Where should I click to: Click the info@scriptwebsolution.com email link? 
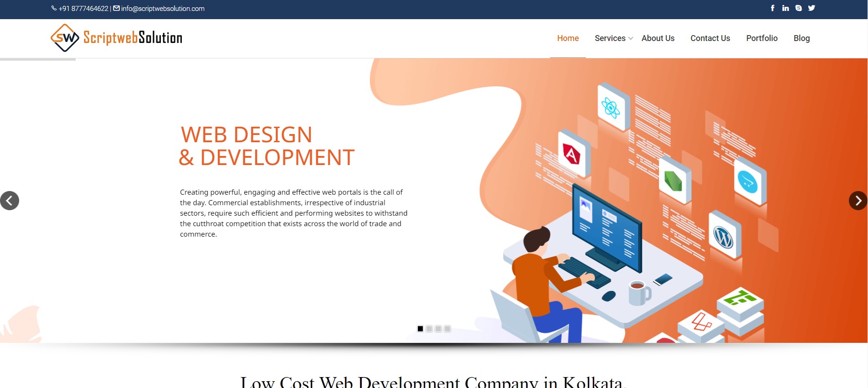pyautogui.click(x=163, y=9)
